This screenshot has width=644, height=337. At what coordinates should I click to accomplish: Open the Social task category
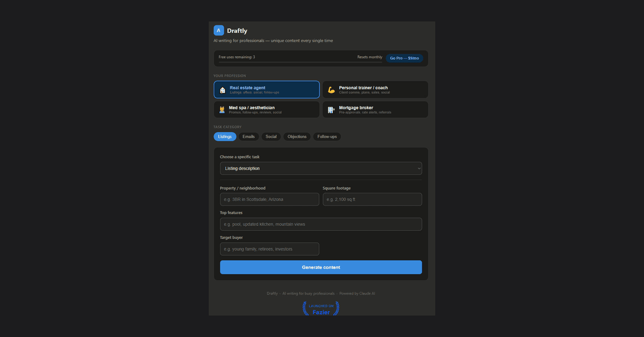tap(271, 137)
